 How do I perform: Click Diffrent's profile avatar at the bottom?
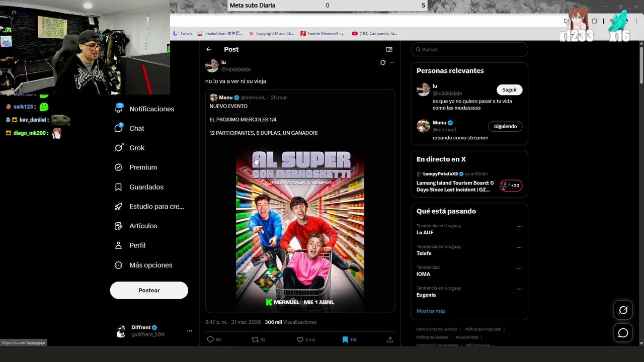[121, 331]
